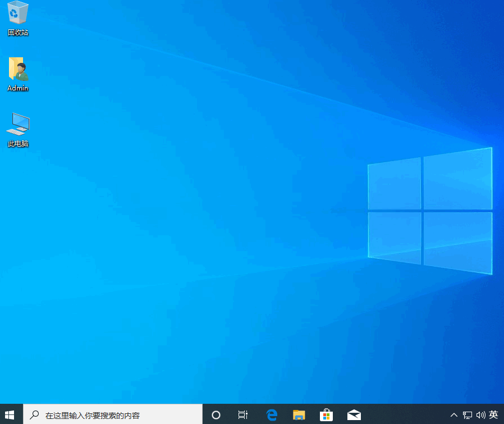Image resolution: width=504 pixels, height=424 pixels.
Task: Click the 此电脑 text label
Action: tap(18, 144)
